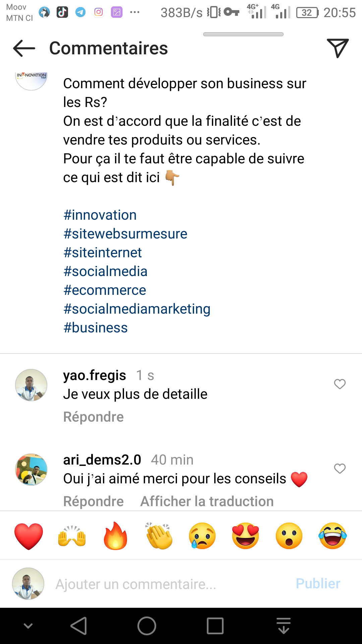Pull down the notification shade arrow icon
The height and width of the screenshot is (644, 362).
(x=284, y=626)
